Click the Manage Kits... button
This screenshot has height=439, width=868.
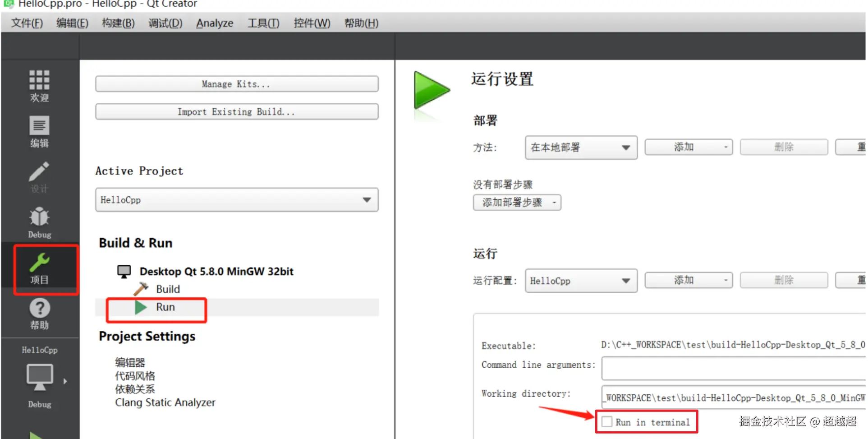(237, 84)
